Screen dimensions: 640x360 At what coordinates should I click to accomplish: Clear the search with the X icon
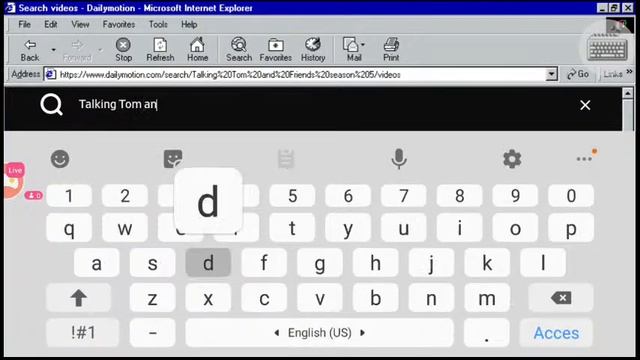(x=585, y=105)
